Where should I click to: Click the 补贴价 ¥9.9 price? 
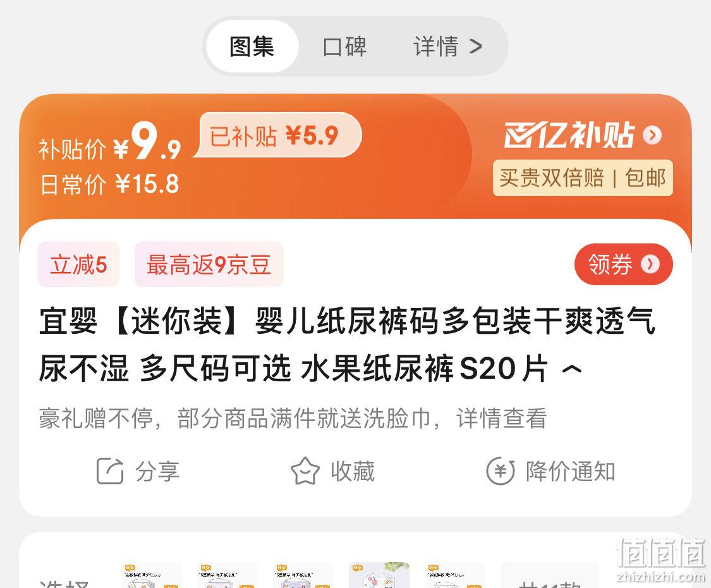[x=110, y=142]
